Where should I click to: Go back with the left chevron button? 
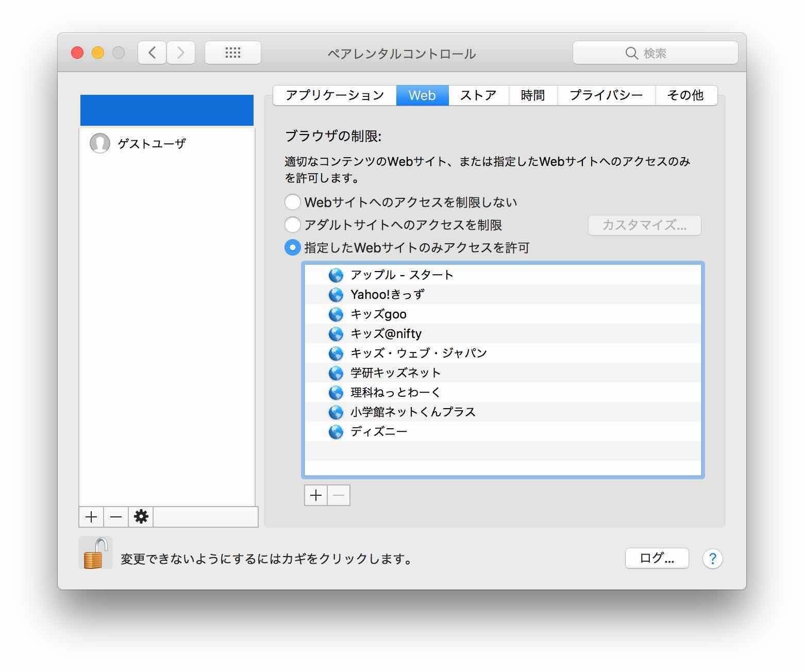[x=152, y=53]
